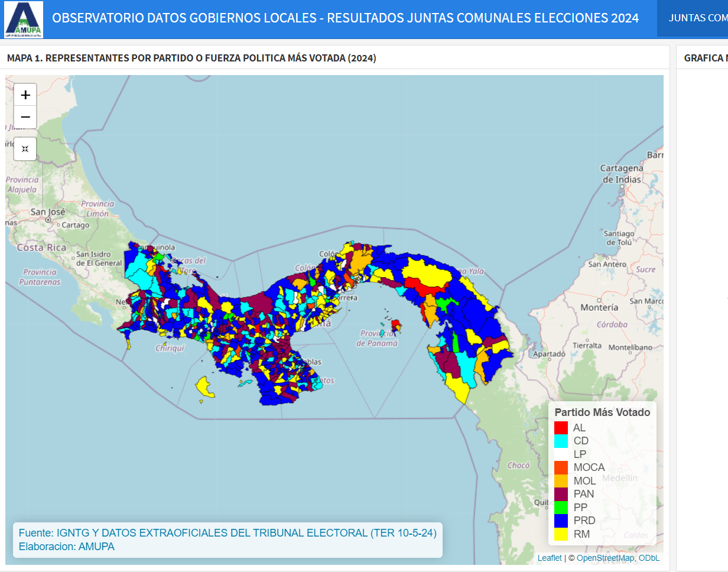This screenshot has height=572, width=728.
Task: Open the Leaflet attribution link
Action: tap(549, 558)
